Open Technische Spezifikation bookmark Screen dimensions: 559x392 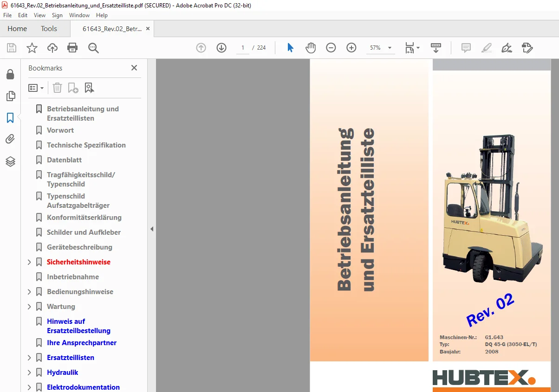tap(86, 145)
